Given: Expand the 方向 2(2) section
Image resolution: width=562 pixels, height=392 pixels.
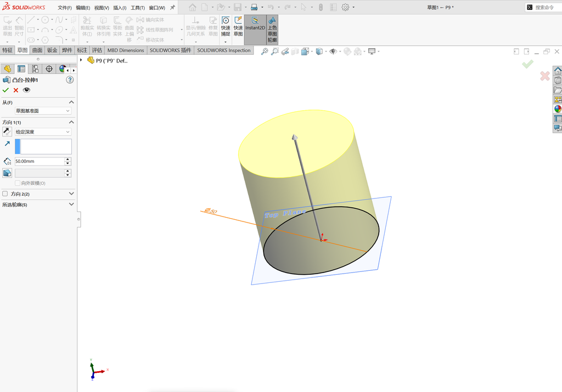Looking at the screenshot, I should pos(71,194).
